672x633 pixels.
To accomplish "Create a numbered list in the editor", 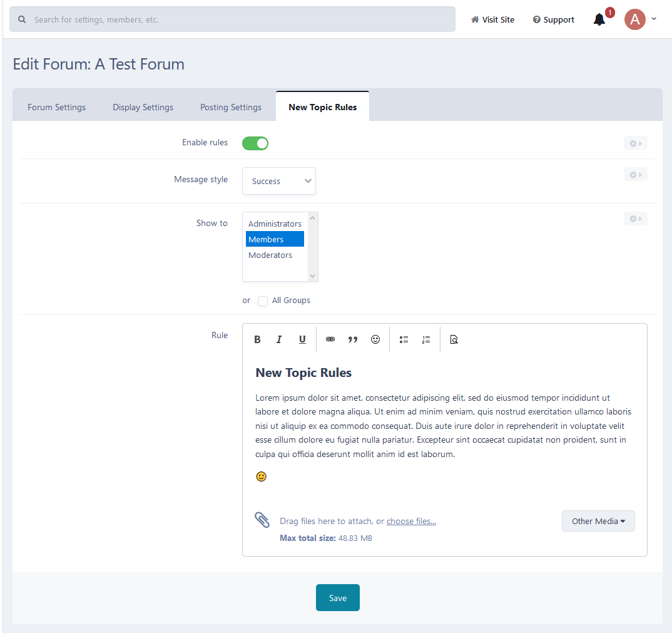I will pos(426,339).
